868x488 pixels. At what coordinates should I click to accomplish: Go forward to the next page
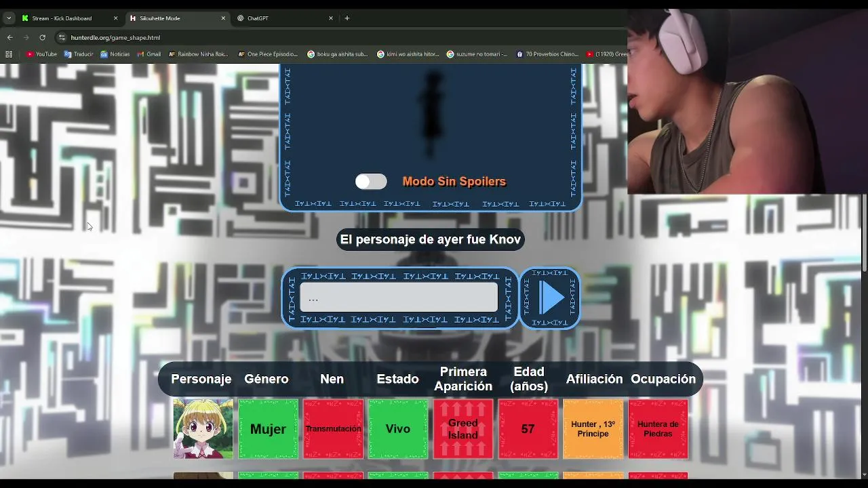click(x=26, y=37)
